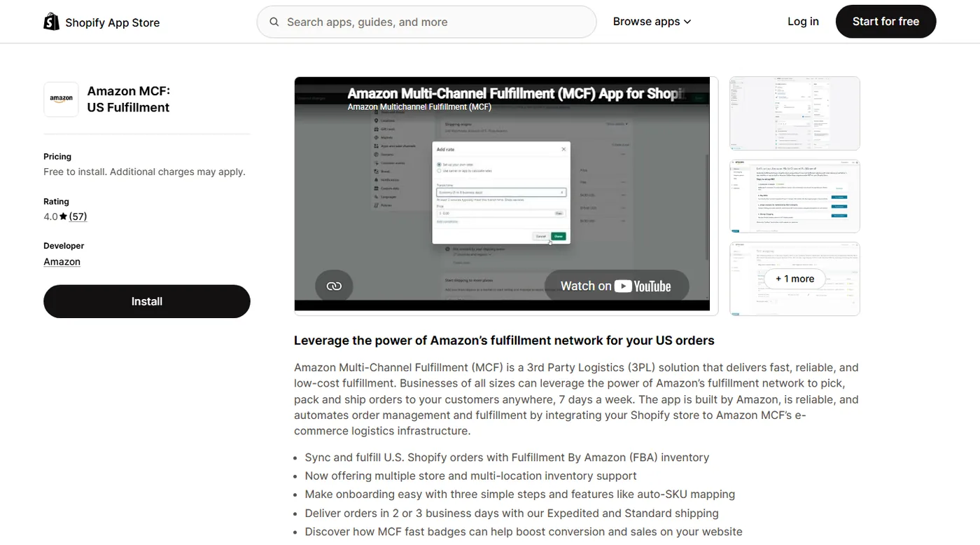Click the 'Pricing' label
This screenshot has height=545, width=980.
[57, 156]
